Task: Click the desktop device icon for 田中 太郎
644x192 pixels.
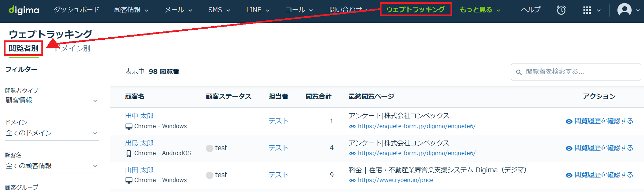Action: (x=129, y=126)
